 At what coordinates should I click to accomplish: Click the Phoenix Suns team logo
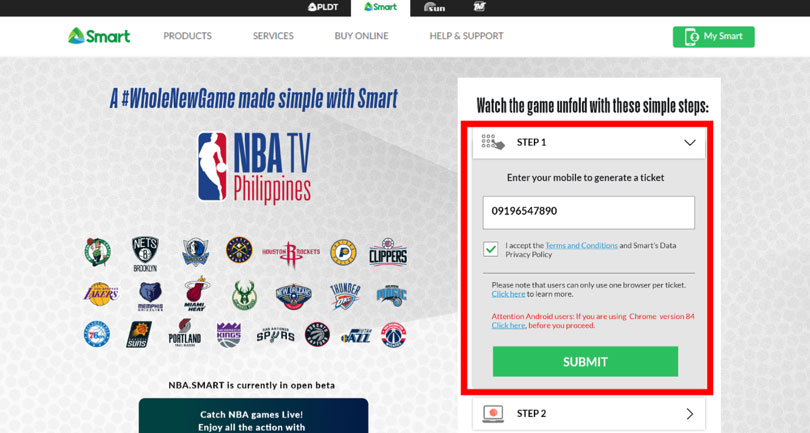[139, 334]
